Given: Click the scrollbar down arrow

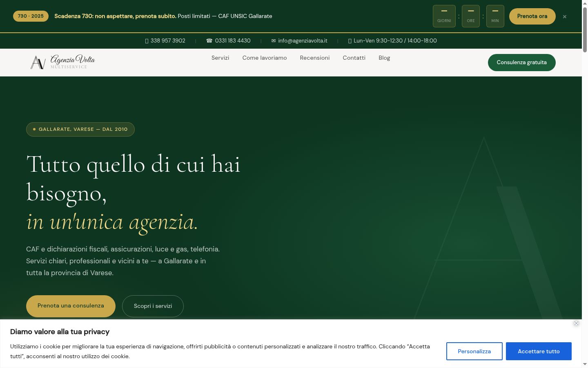Looking at the screenshot, I should point(585,364).
